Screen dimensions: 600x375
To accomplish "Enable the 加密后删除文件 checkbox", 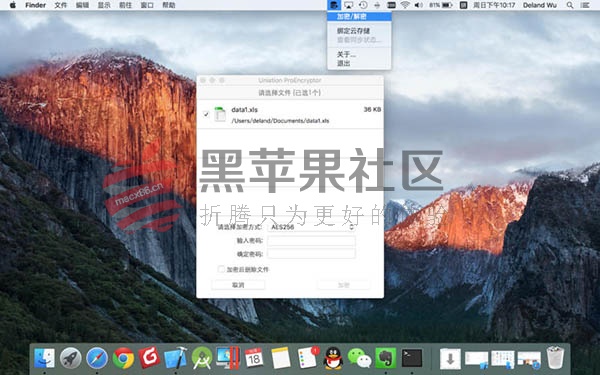I will pyautogui.click(x=221, y=269).
